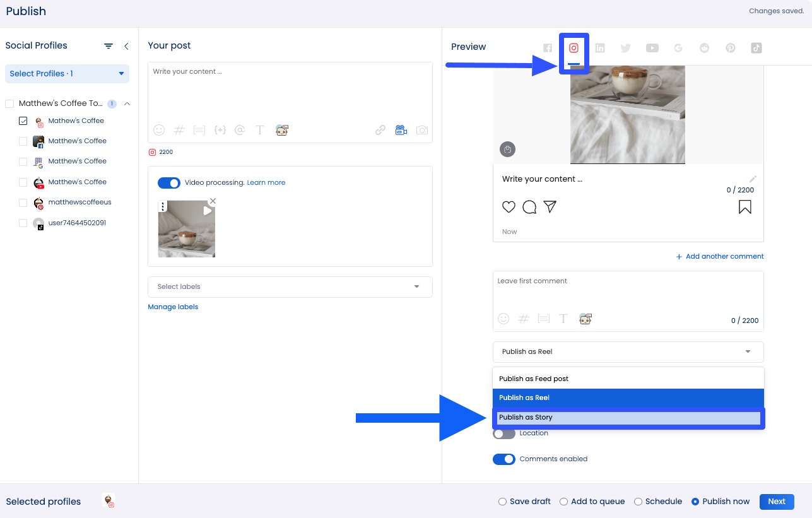Turn off the Comments enabled toggle
812x518 pixels.
point(504,459)
